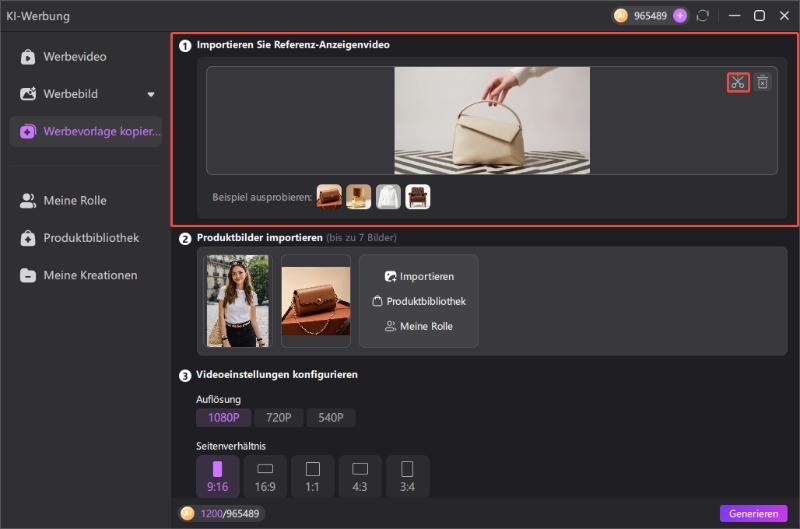Select 720P resolution

click(x=279, y=418)
